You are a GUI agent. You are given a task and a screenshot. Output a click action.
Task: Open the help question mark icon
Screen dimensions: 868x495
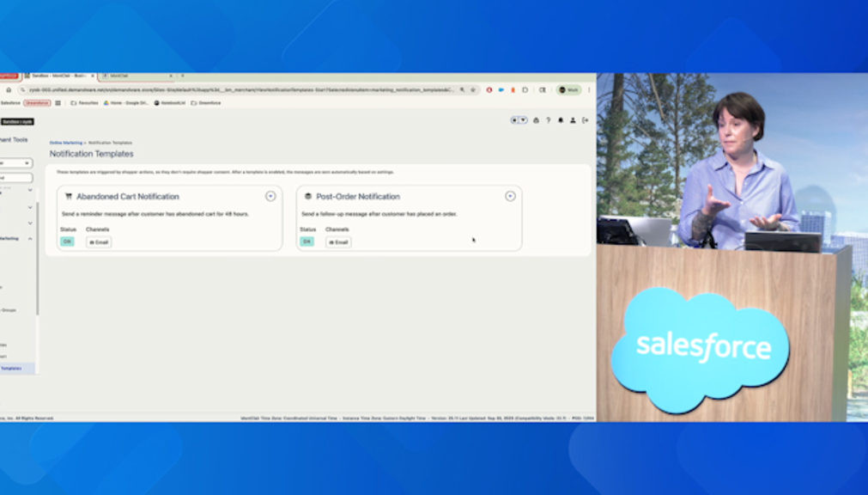click(548, 120)
